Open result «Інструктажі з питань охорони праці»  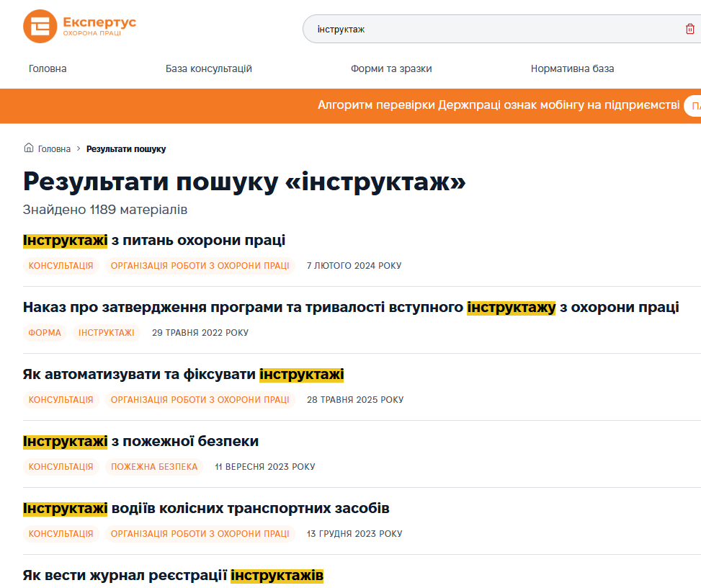point(154,240)
